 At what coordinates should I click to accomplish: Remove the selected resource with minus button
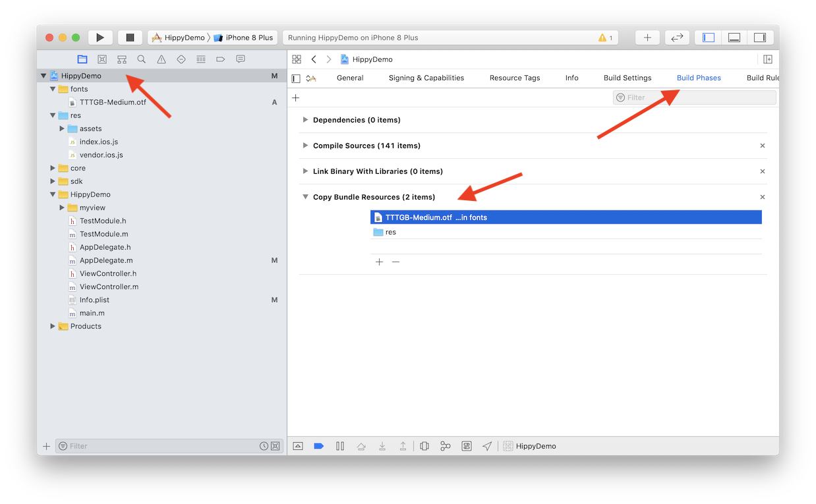[x=395, y=262]
